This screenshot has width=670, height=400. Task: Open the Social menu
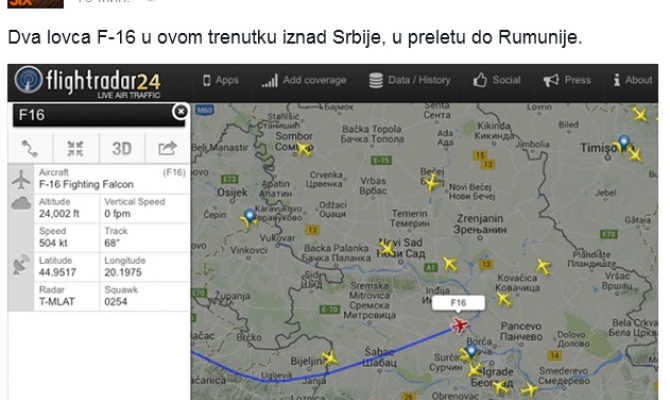pyautogui.click(x=497, y=80)
